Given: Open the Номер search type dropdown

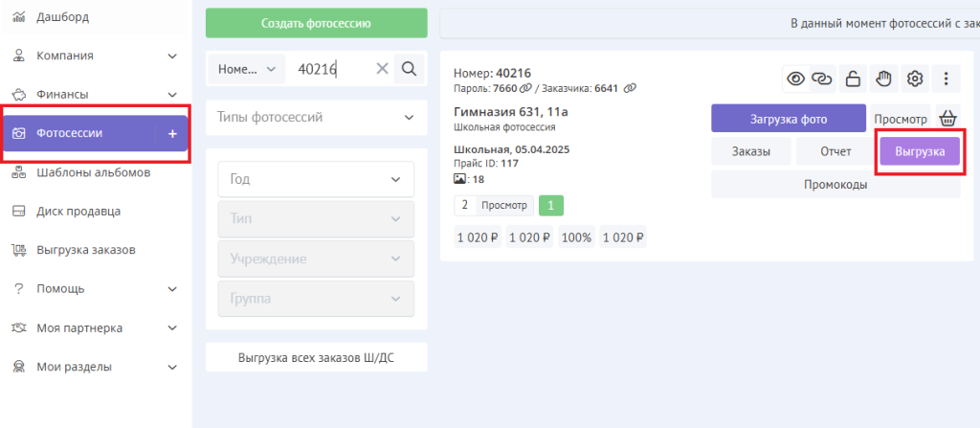Looking at the screenshot, I should pyautogui.click(x=246, y=69).
